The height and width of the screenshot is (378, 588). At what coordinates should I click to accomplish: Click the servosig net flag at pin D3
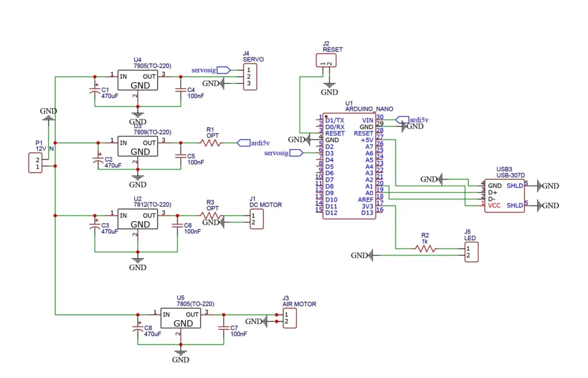pos(296,153)
